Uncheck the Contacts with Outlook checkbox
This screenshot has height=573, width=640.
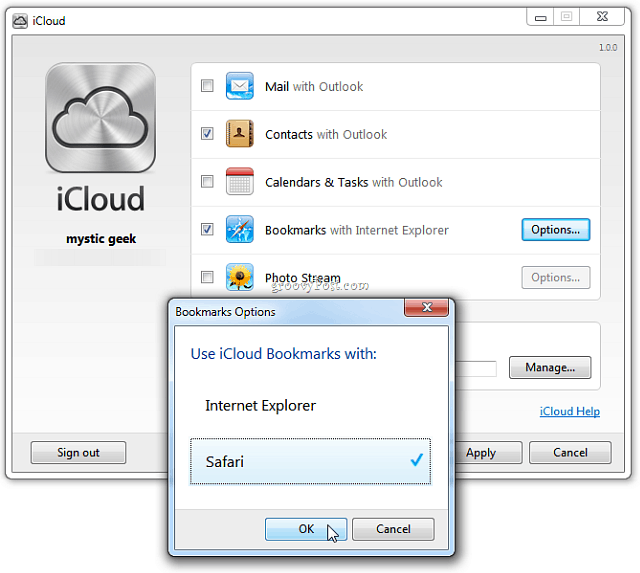(207, 133)
